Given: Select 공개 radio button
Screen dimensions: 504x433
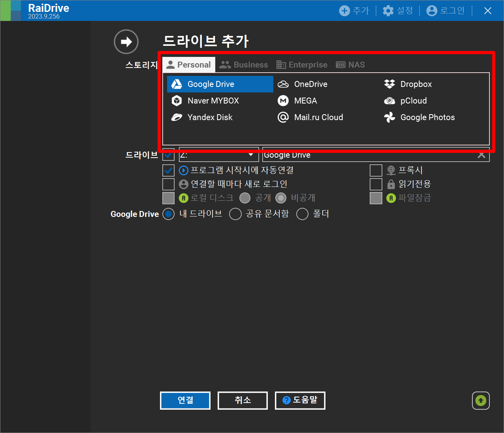Looking at the screenshot, I should pyautogui.click(x=245, y=198).
